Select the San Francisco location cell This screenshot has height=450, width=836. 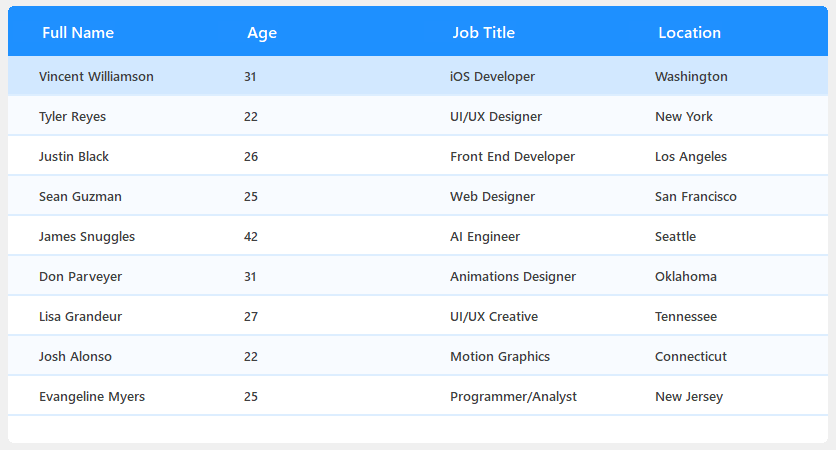coord(695,196)
